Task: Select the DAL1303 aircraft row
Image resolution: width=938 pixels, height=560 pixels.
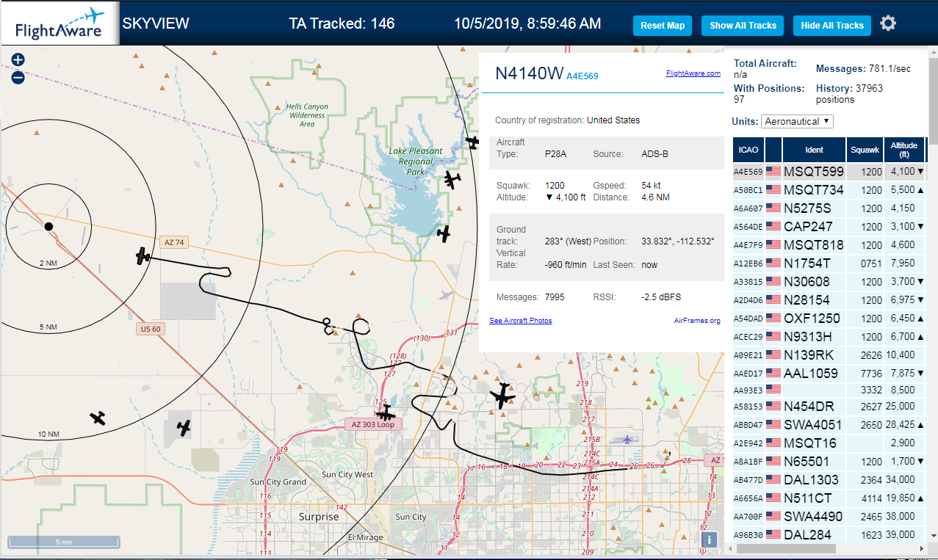Action: coord(829,480)
